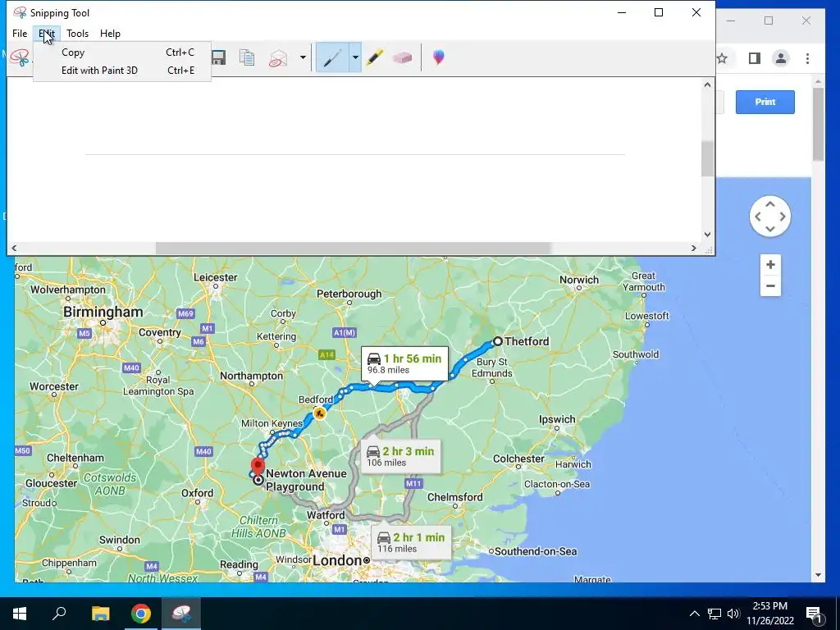Screen dimensions: 840x630
Task: Click the Ipswich label on the map
Action: (x=557, y=419)
